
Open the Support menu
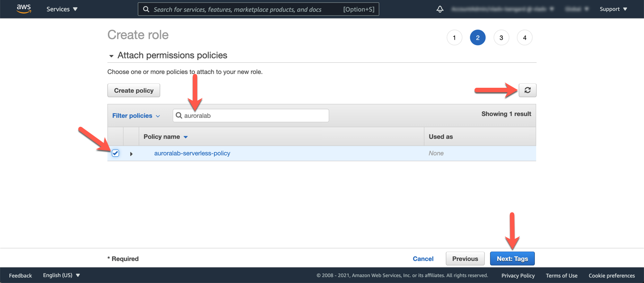pyautogui.click(x=613, y=9)
